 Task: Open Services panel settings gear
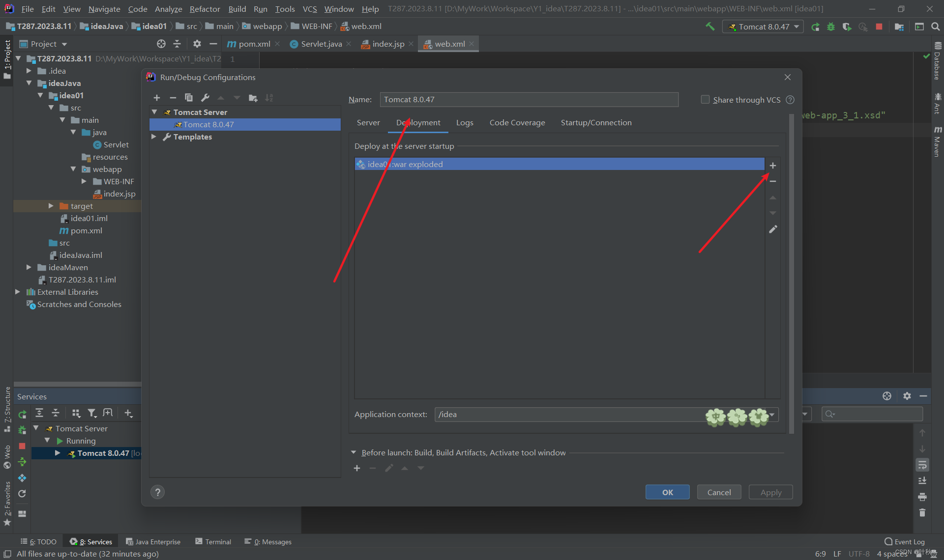907,396
